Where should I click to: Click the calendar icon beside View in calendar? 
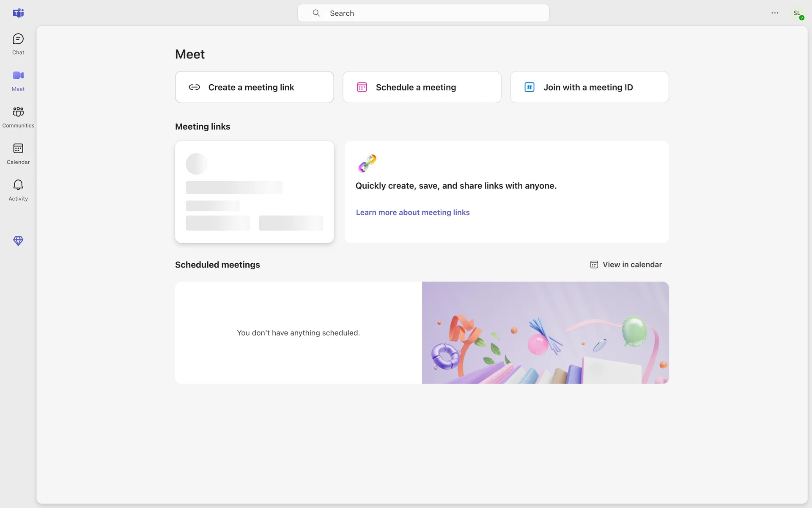594,265
